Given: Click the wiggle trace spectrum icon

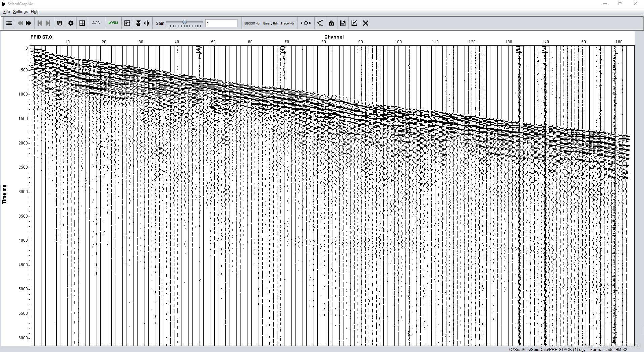Looking at the screenshot, I should 147,23.
